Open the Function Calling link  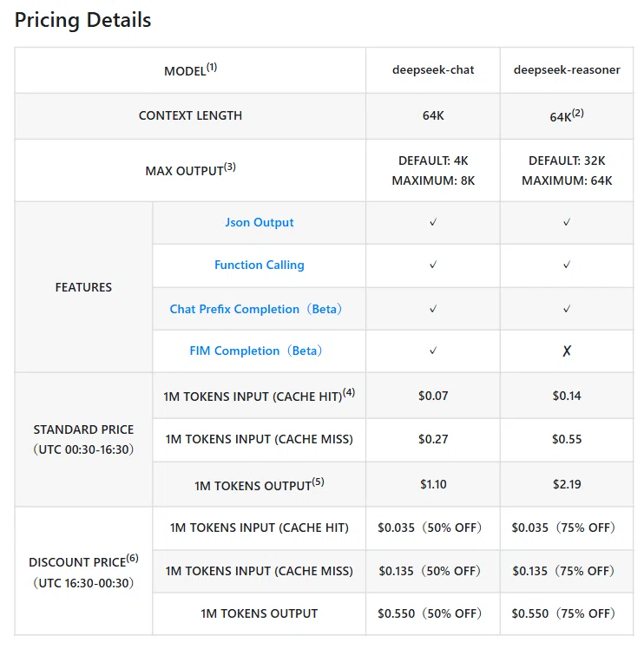[x=260, y=265]
